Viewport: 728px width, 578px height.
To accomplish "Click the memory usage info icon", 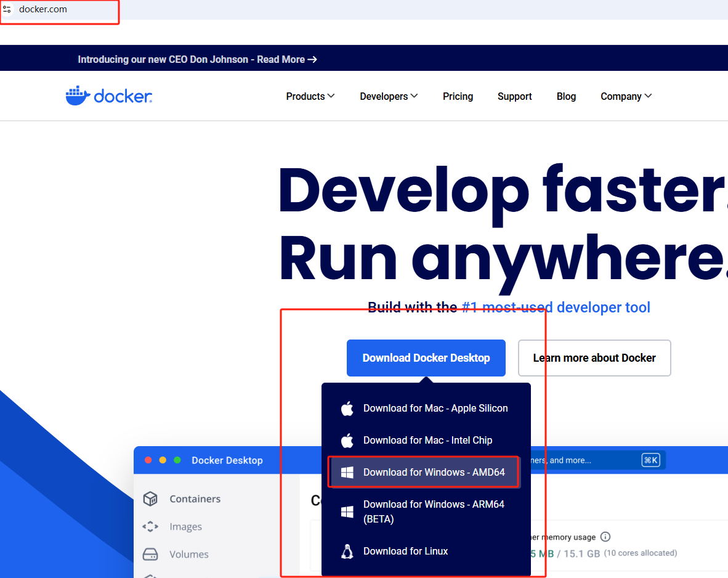I will tap(605, 537).
